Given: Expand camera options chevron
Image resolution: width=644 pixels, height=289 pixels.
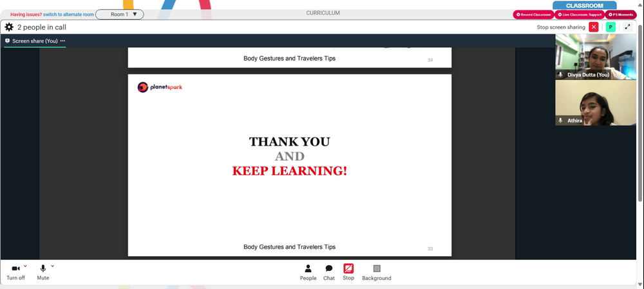Looking at the screenshot, I should coord(26,266).
